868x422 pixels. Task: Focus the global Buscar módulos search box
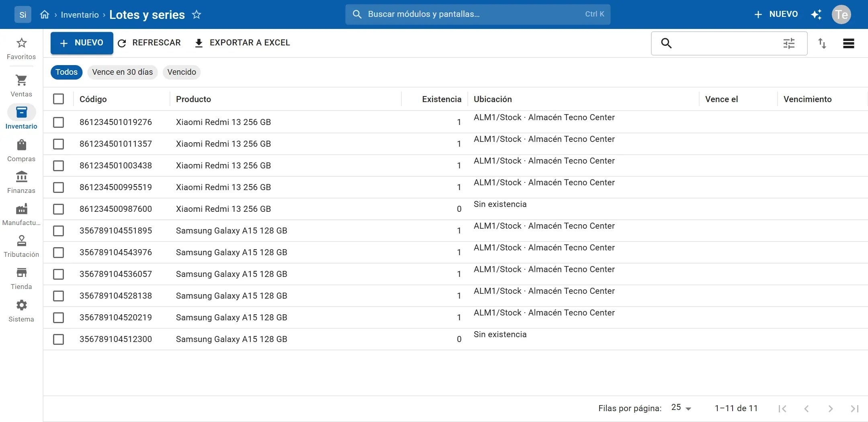(478, 14)
